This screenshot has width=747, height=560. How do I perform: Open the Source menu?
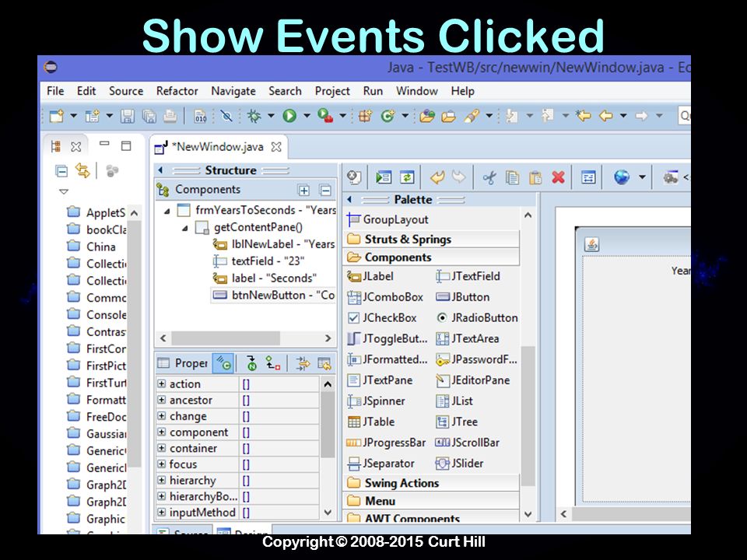pyautogui.click(x=126, y=91)
